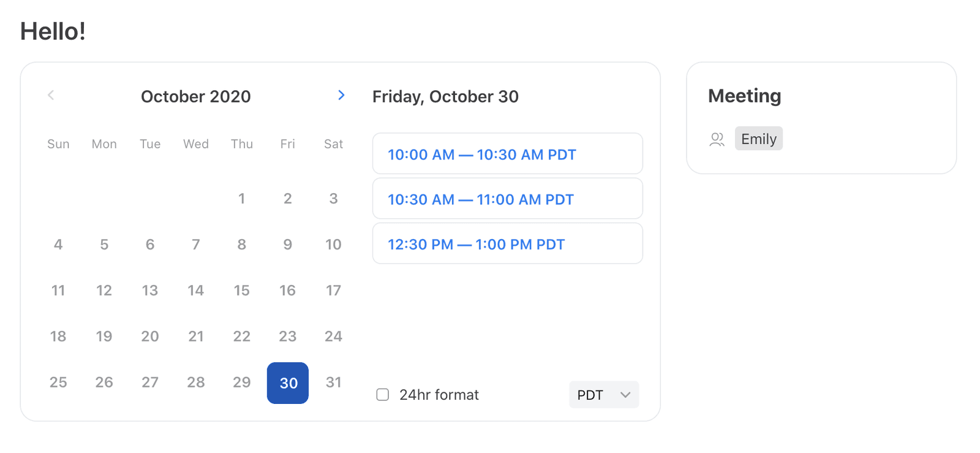This screenshot has width=980, height=453.
Task: Go to the previous month arrow
Action: [51, 95]
